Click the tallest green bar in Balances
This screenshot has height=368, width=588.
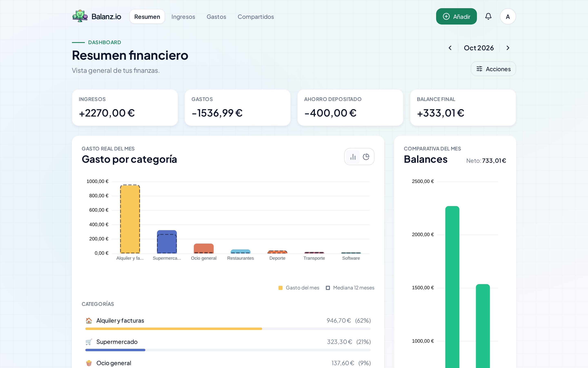pyautogui.click(x=452, y=287)
